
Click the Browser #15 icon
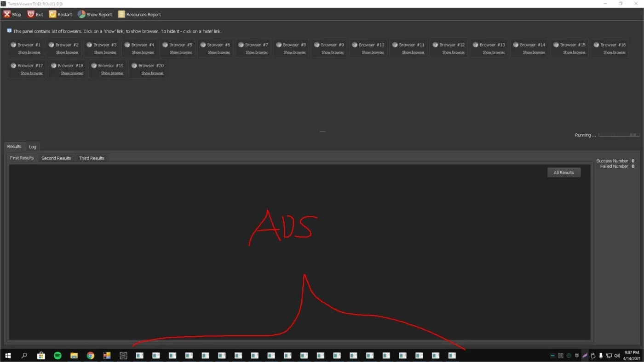(556, 45)
